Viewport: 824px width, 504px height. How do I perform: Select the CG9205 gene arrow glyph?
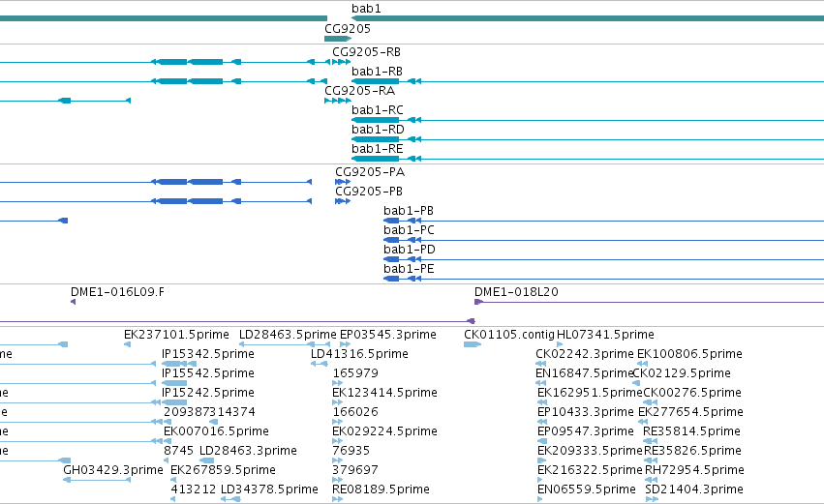click(338, 39)
